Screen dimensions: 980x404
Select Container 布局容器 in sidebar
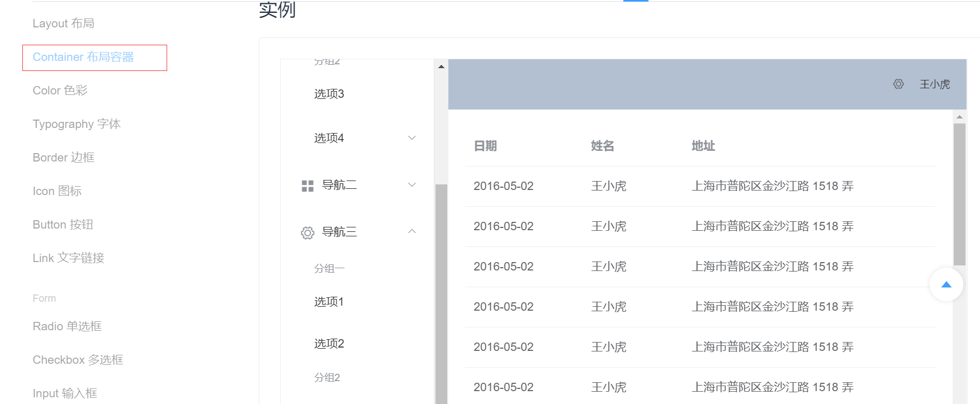pyautogui.click(x=83, y=57)
